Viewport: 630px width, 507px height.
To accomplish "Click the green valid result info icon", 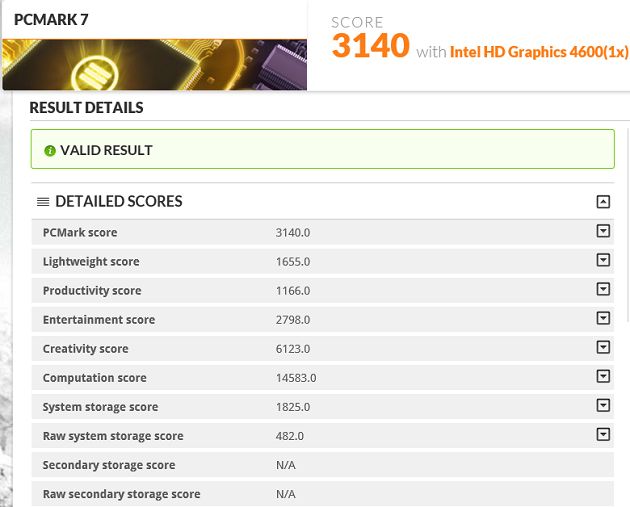I will click(x=50, y=151).
